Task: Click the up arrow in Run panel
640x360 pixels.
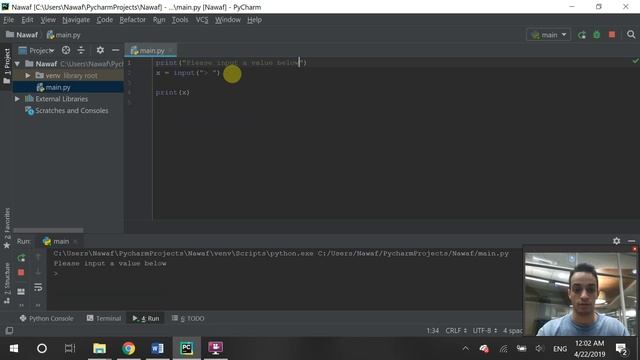Action: [x=38, y=257]
